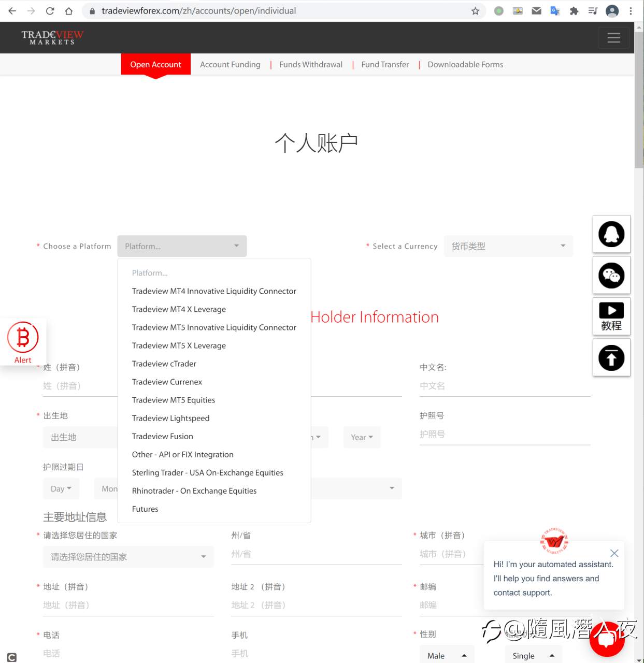Open the Chrome three-dot menu
This screenshot has height=663, width=644.
pos(631,11)
